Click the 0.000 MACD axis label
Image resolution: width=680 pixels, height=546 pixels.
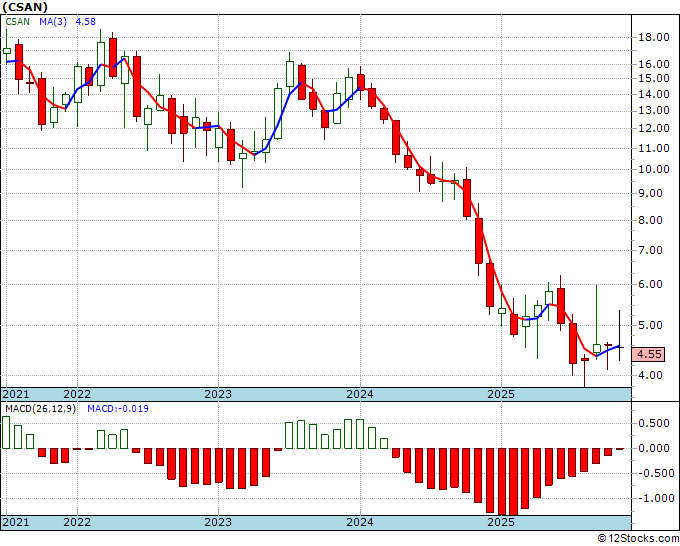click(654, 448)
